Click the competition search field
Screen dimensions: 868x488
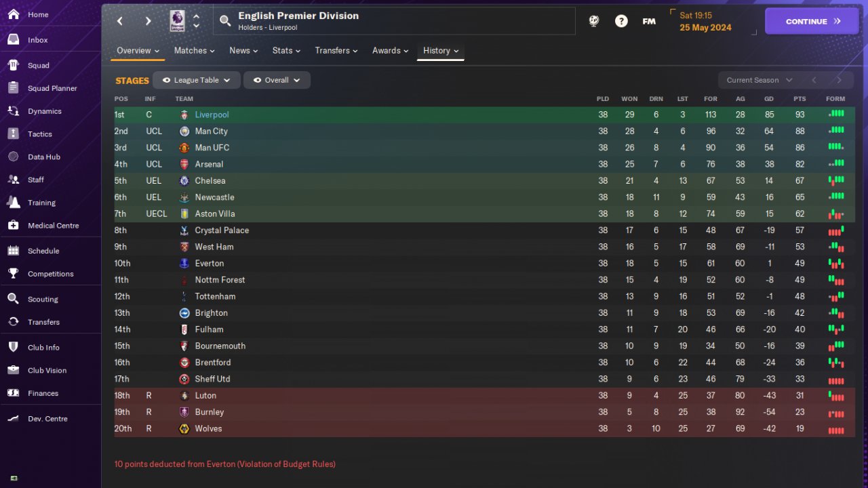393,21
